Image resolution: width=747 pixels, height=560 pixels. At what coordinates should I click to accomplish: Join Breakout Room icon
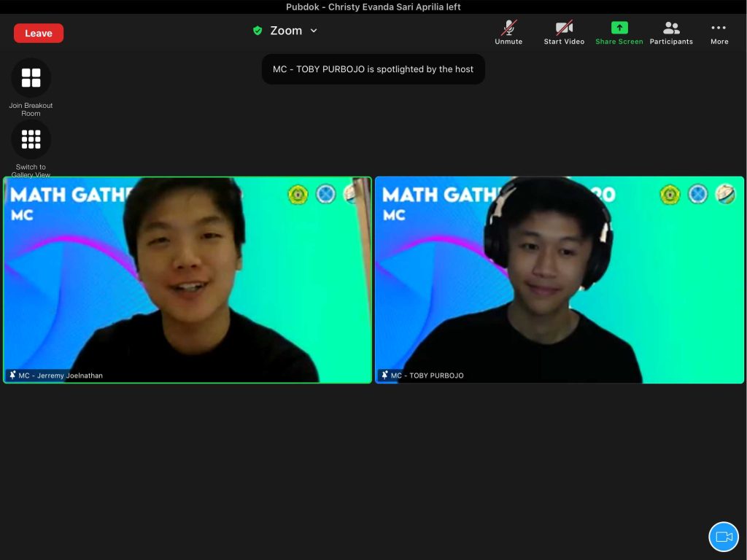click(31, 78)
